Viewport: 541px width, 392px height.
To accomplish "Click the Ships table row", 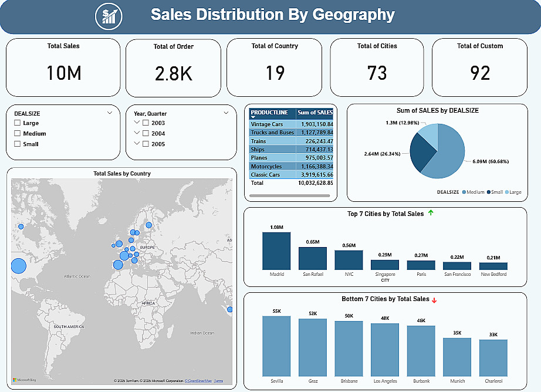I will point(291,149).
